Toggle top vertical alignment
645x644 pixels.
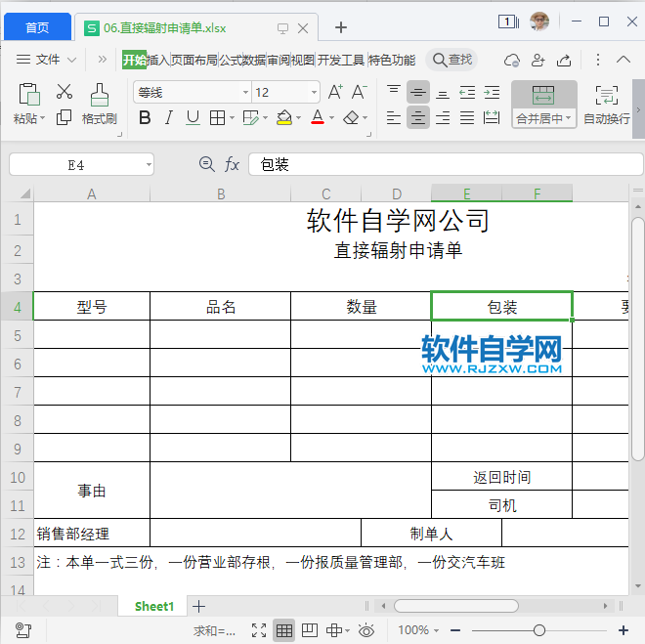394,92
